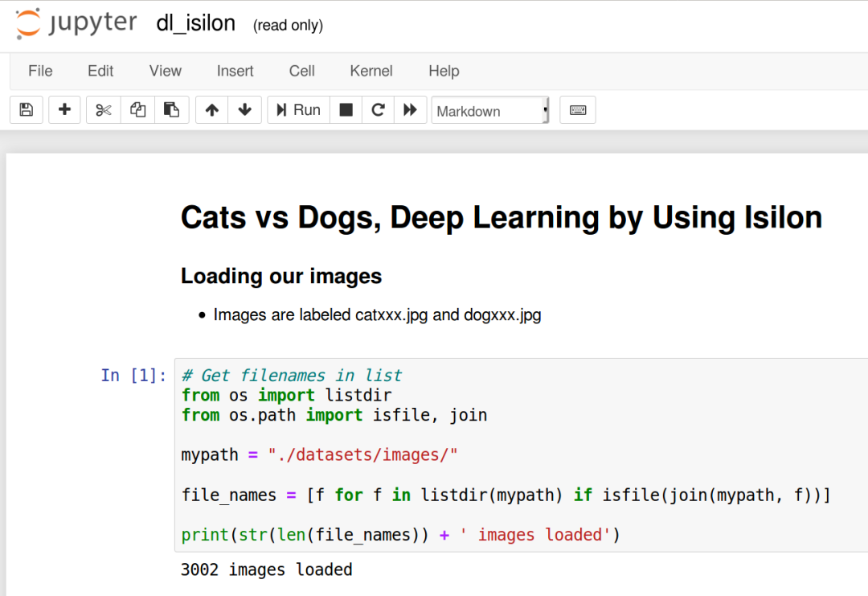Restart the kernel circular arrow icon
868x596 pixels.
click(x=378, y=109)
